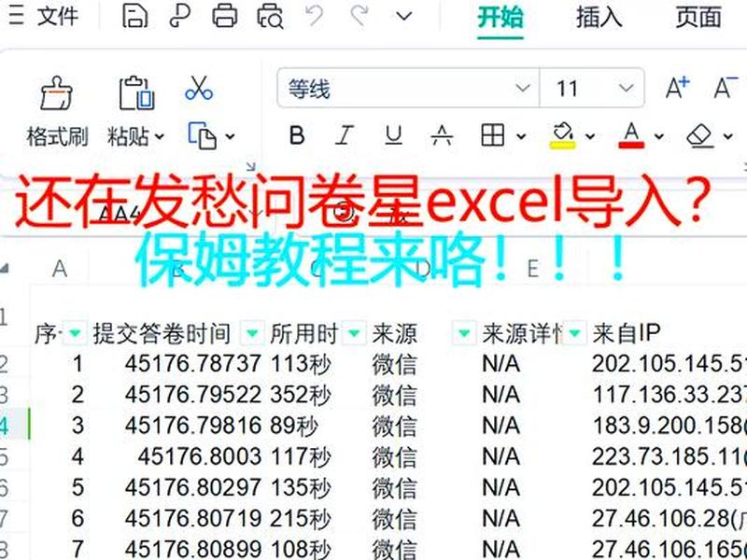Open the copy options dropdown arrow

click(x=230, y=137)
